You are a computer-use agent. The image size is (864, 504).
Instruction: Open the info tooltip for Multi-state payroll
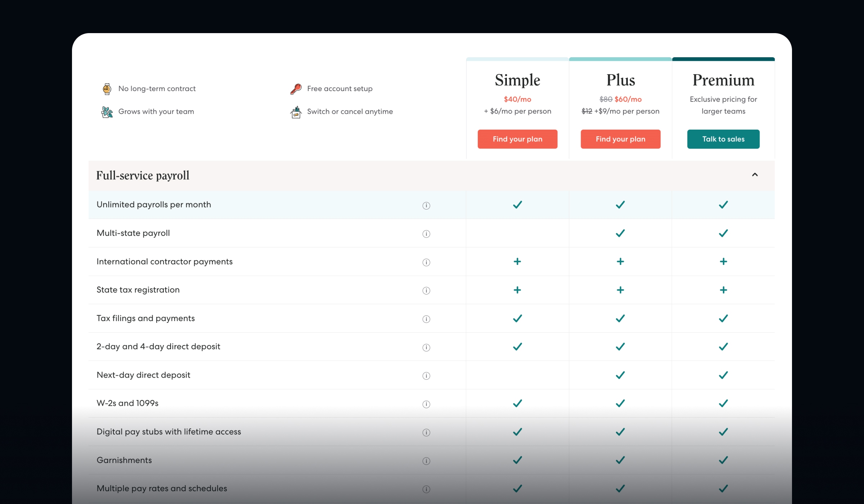(426, 234)
